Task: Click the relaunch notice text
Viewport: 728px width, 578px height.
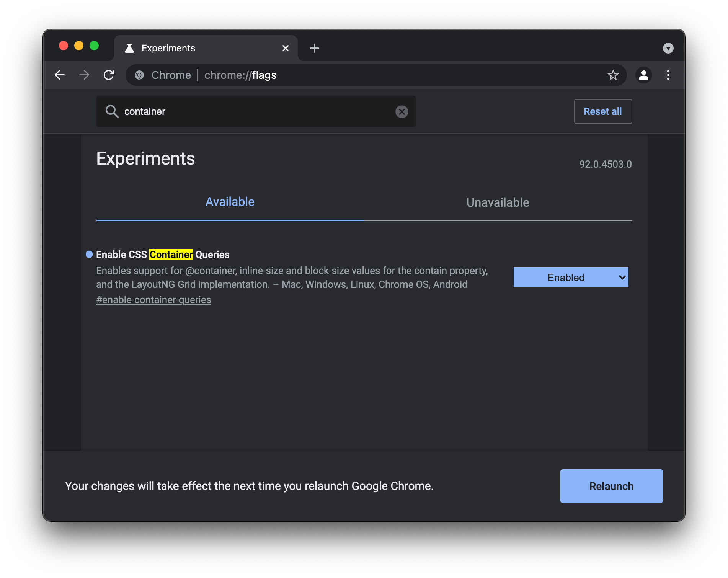Action: click(x=249, y=486)
